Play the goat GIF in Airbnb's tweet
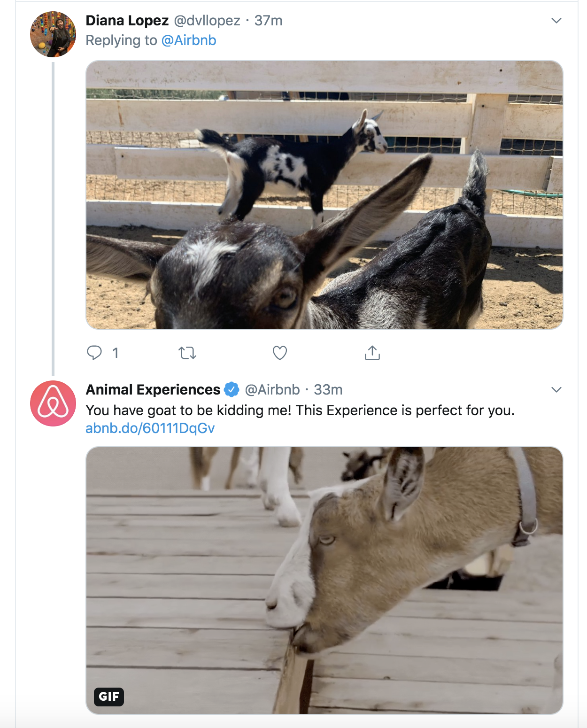Screen dimensions: 587x728 [x=324, y=580]
